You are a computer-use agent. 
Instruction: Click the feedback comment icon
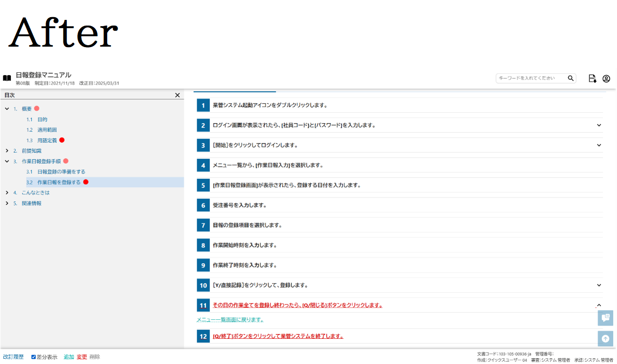click(x=605, y=318)
